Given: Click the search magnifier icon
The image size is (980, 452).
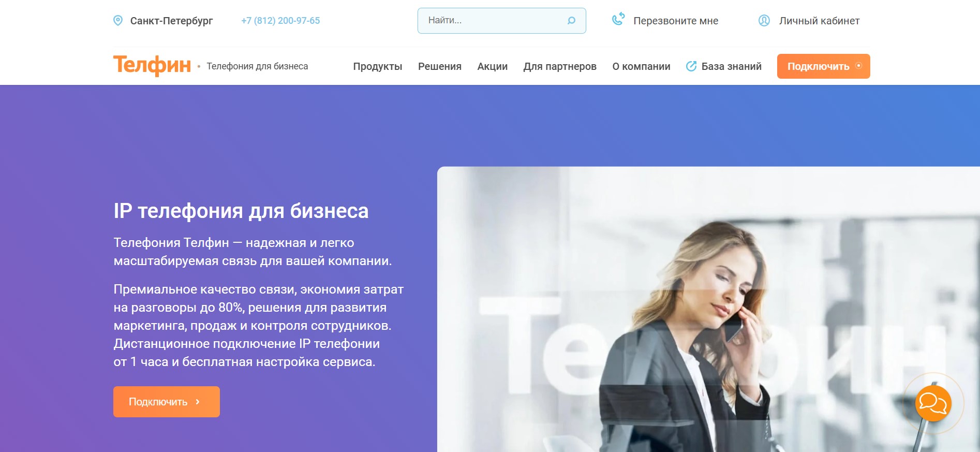Looking at the screenshot, I should coord(571,21).
